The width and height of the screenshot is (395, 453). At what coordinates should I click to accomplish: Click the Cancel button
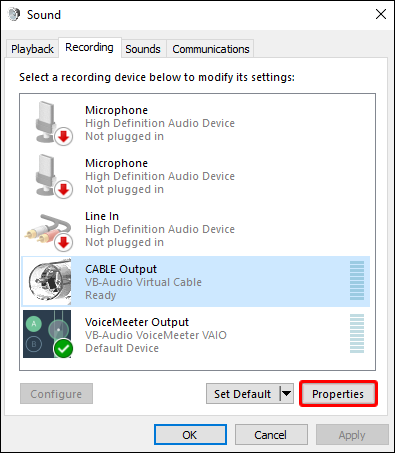(271, 435)
